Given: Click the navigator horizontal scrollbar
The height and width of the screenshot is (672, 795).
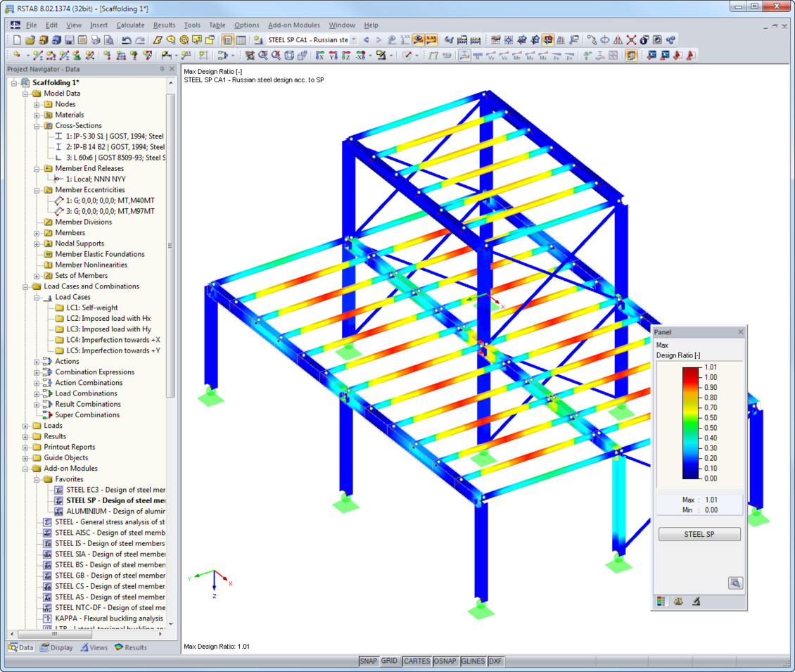Looking at the screenshot, I should click(55, 634).
